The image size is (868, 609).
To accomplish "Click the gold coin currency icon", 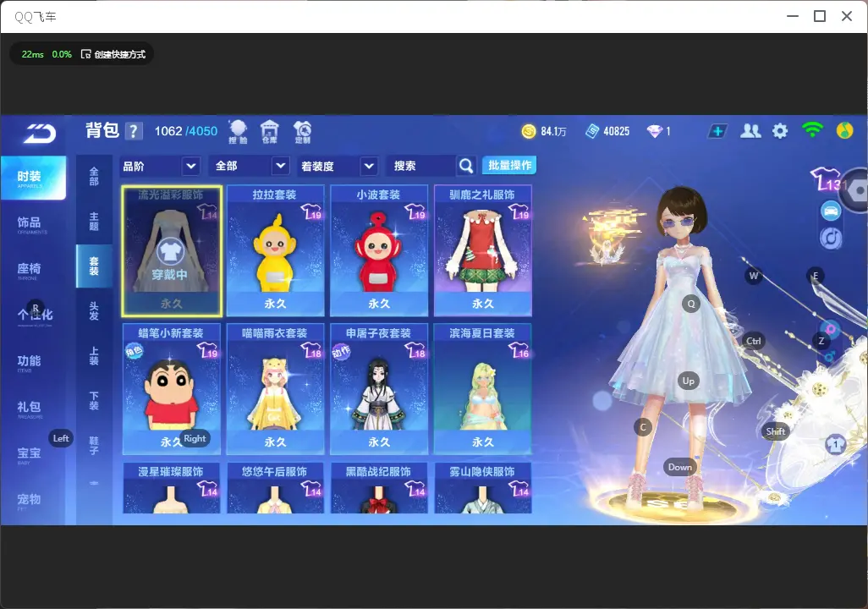I will [x=529, y=131].
